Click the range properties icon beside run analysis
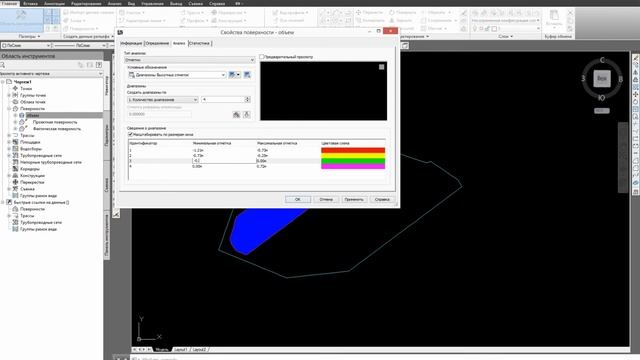Screen dimensions: 640x360 coord(236,115)
